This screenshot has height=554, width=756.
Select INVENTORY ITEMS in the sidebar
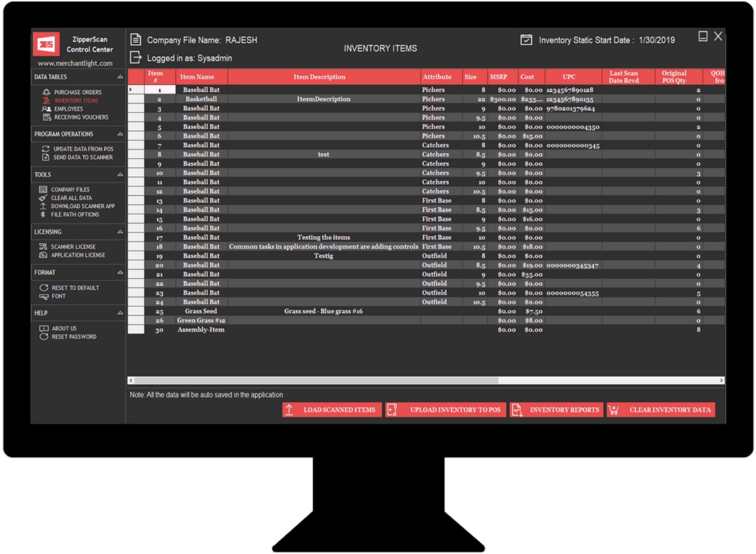pyautogui.click(x=76, y=101)
